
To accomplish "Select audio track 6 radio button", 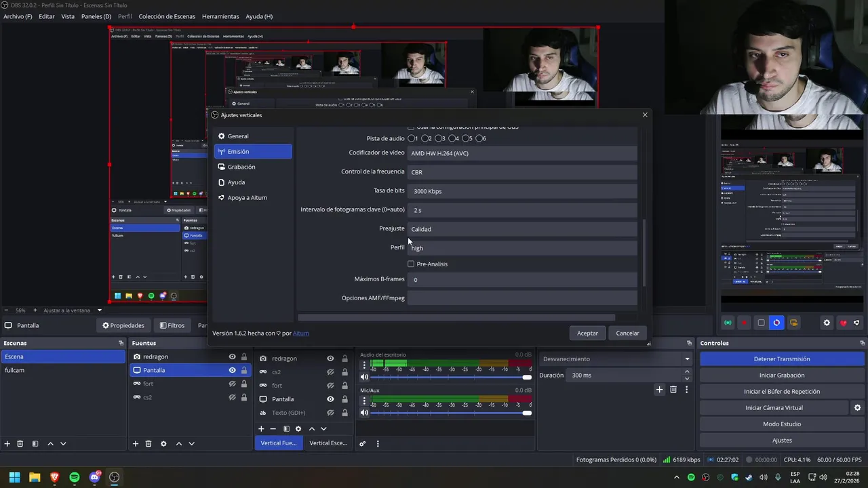I will (x=480, y=138).
